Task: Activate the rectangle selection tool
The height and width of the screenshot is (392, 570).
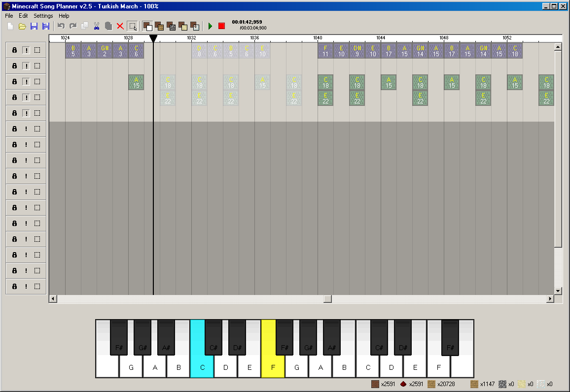Action: click(x=133, y=26)
